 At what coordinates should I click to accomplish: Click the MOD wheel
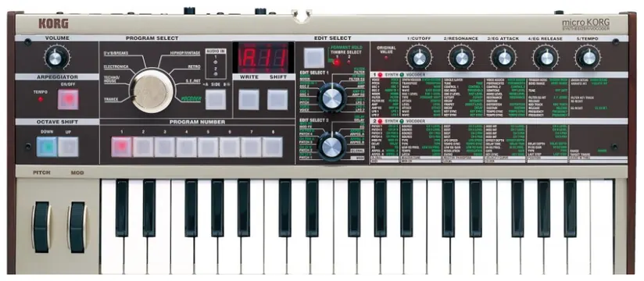(77, 227)
